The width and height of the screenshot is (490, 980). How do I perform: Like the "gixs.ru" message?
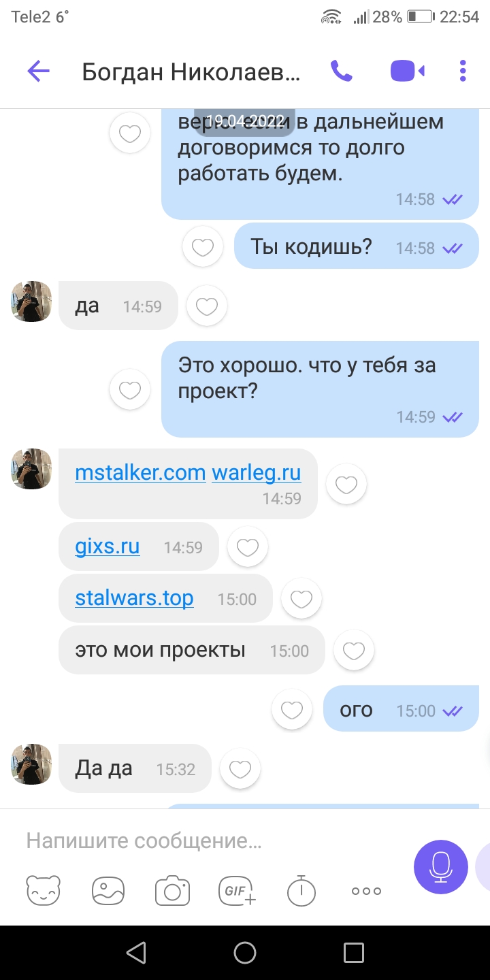pyautogui.click(x=247, y=547)
